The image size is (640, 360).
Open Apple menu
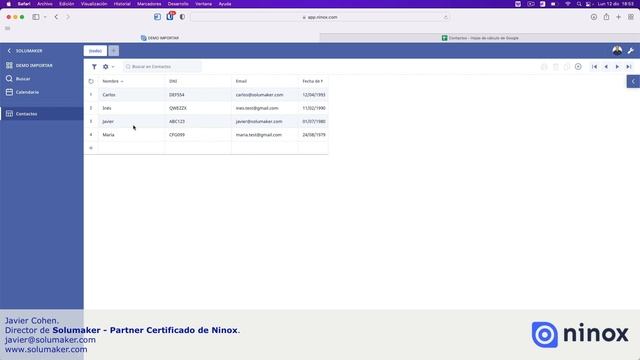click(x=9, y=4)
